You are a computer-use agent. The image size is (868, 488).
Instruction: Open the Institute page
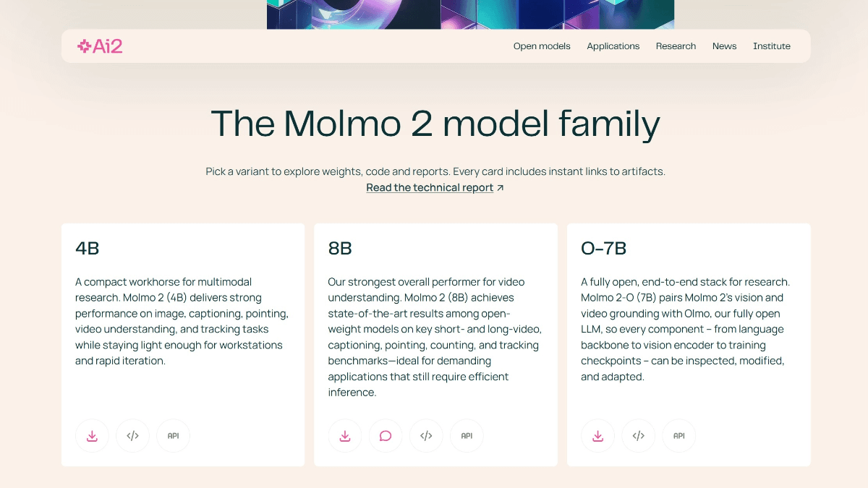coord(772,46)
